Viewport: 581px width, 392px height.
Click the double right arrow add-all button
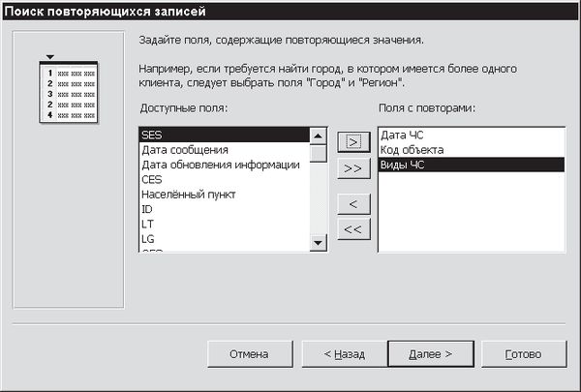[353, 166]
